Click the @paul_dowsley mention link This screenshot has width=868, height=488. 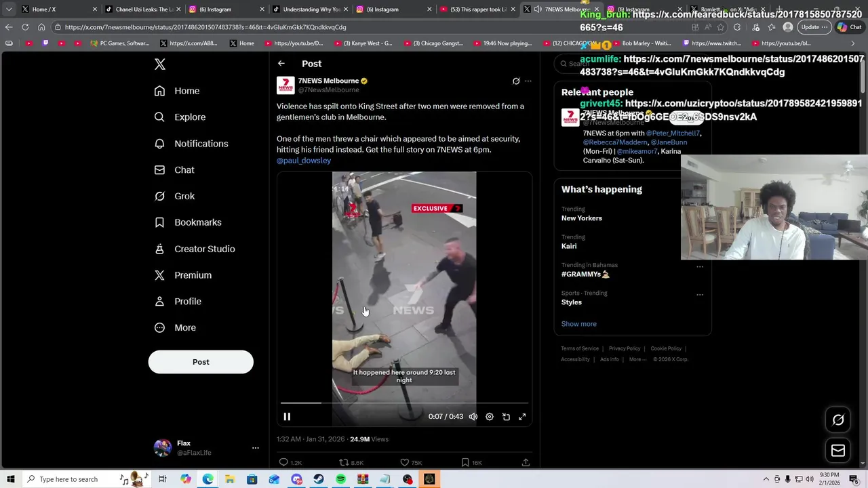304,161
